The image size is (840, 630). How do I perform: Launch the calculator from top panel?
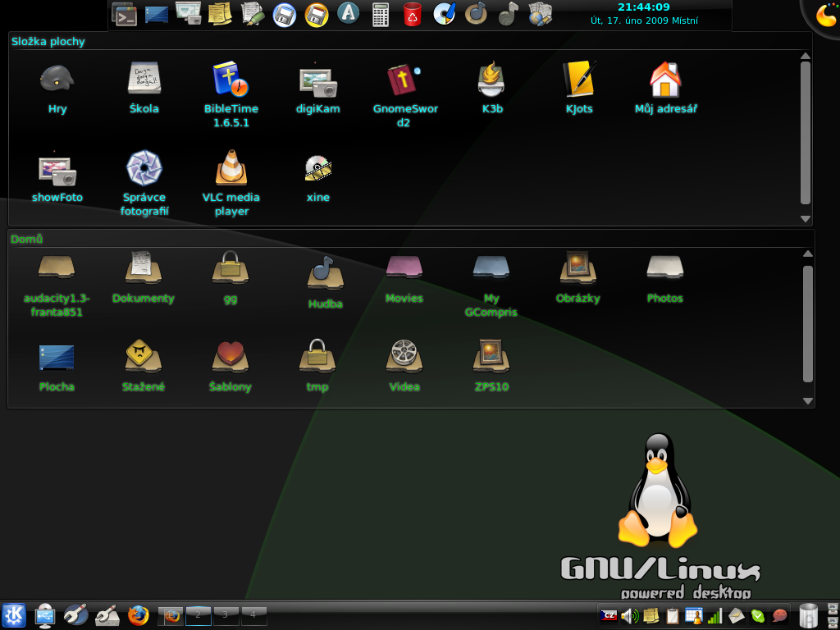(381, 15)
